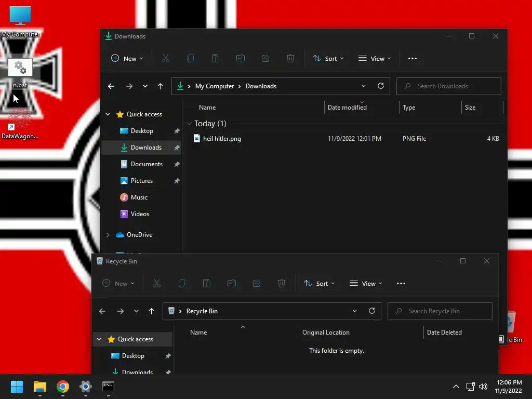Go back in the Downloads window
This screenshot has height=399, width=532.
pos(111,86)
